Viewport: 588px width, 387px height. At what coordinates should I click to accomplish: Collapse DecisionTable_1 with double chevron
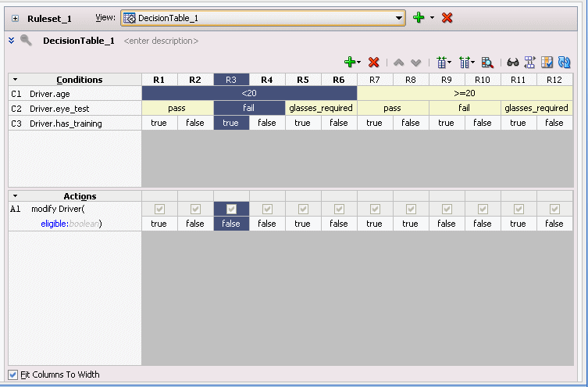pyautogui.click(x=12, y=40)
